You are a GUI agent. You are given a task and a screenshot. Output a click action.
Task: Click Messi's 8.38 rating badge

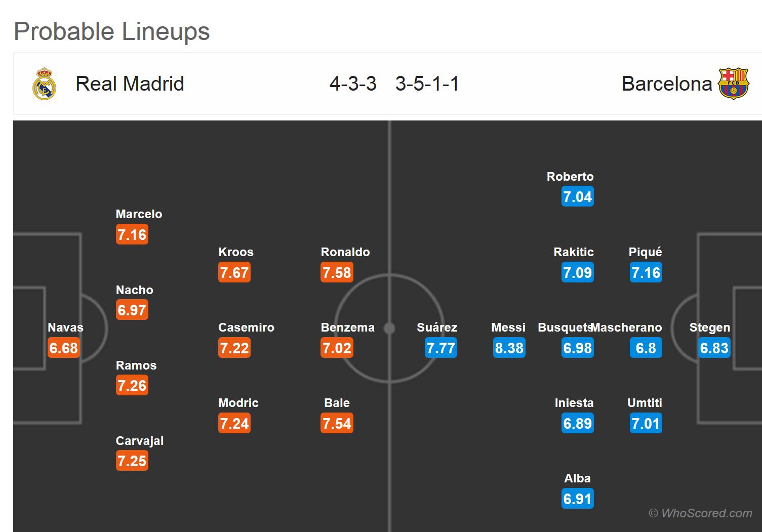[x=509, y=348]
